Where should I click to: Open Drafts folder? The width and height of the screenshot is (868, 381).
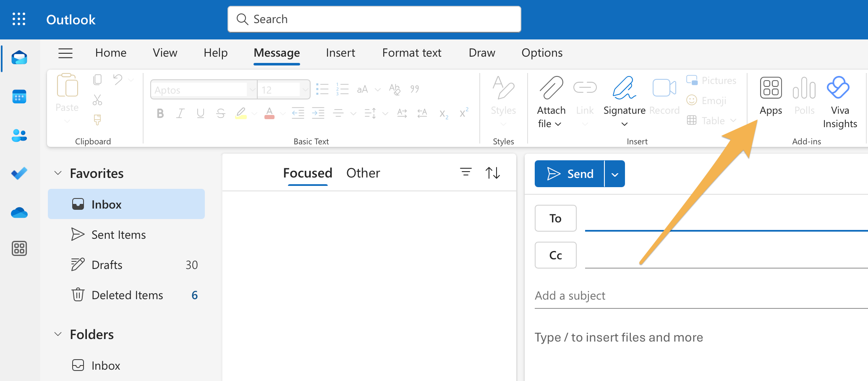coord(126,265)
